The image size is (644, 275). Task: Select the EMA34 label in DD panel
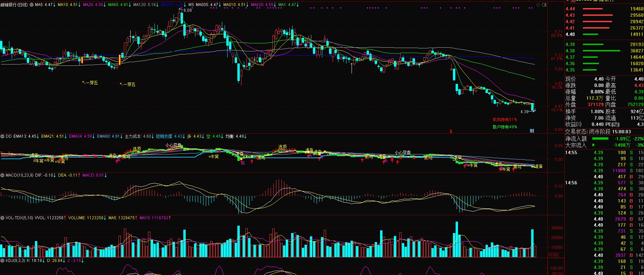coord(81,136)
